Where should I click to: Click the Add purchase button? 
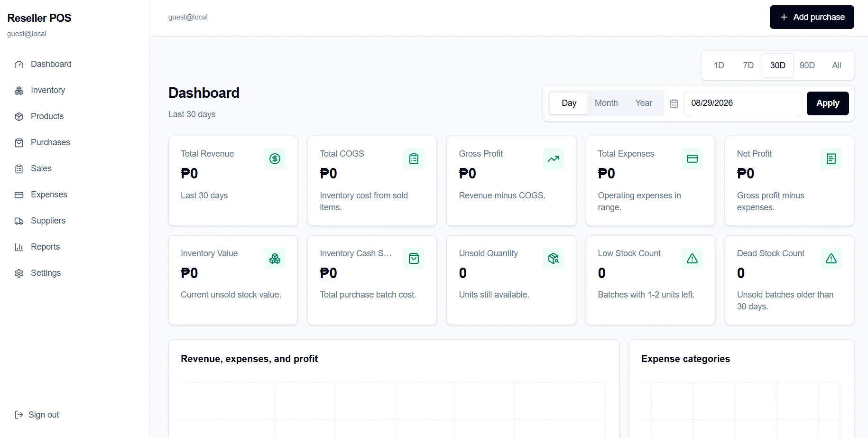(x=812, y=17)
